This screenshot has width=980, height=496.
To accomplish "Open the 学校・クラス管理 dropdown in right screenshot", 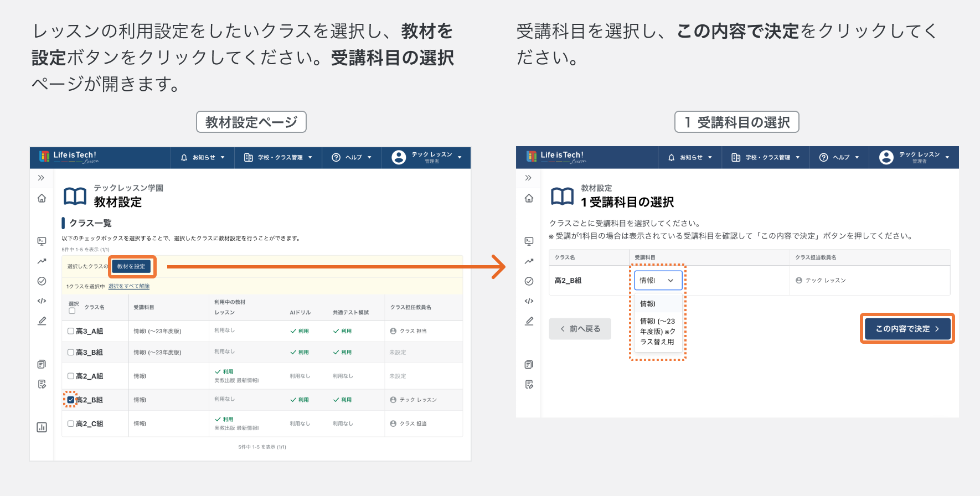I will tap(766, 158).
